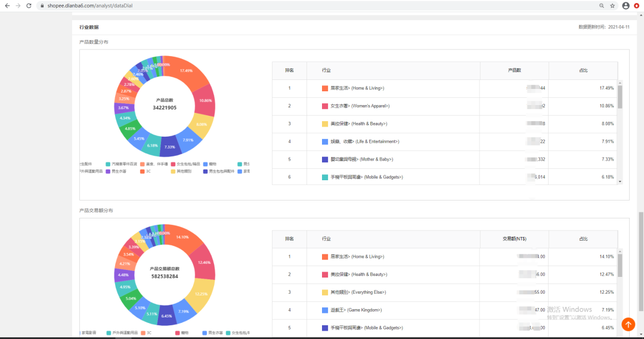
Task: Click the scrollbar thumb of the 交易额 table
Action: click(x=620, y=266)
